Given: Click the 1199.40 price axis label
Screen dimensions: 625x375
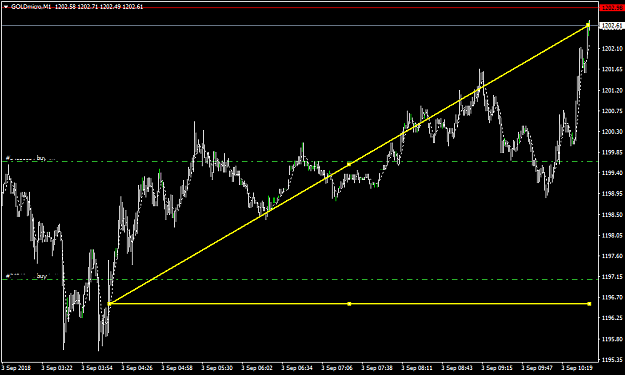Looking at the screenshot, I should pos(612,173).
